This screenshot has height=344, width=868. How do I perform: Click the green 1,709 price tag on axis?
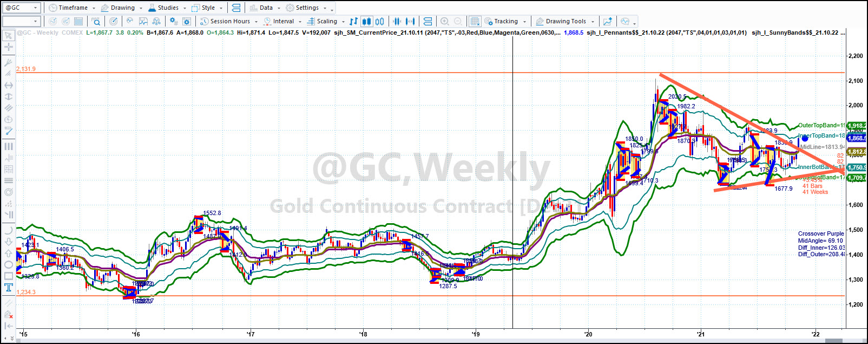(x=856, y=178)
